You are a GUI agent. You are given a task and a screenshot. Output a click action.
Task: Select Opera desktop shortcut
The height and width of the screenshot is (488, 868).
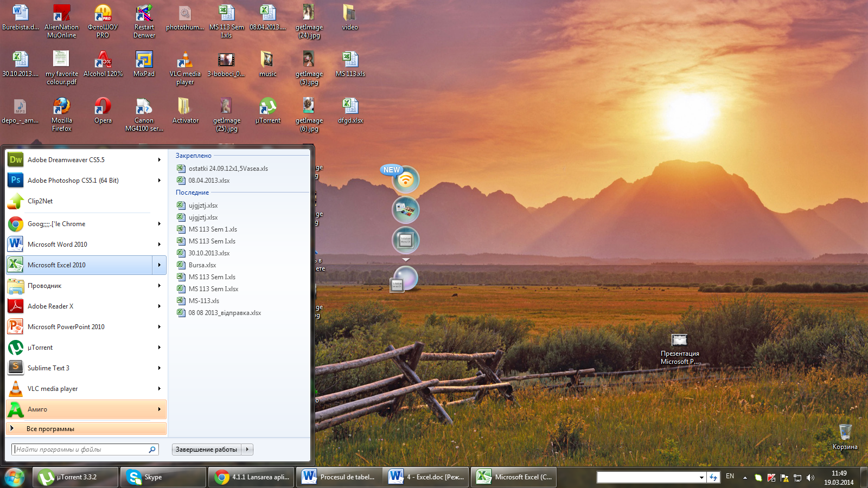(103, 111)
